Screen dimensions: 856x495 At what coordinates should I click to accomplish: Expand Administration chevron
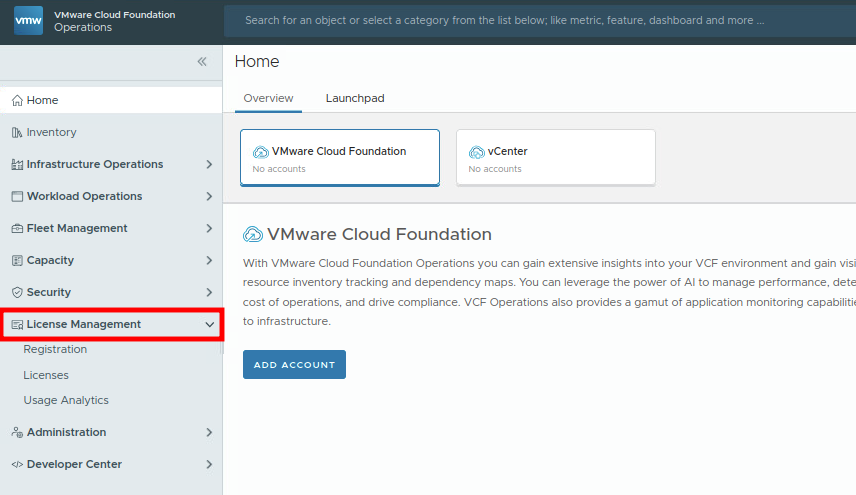[x=209, y=432]
